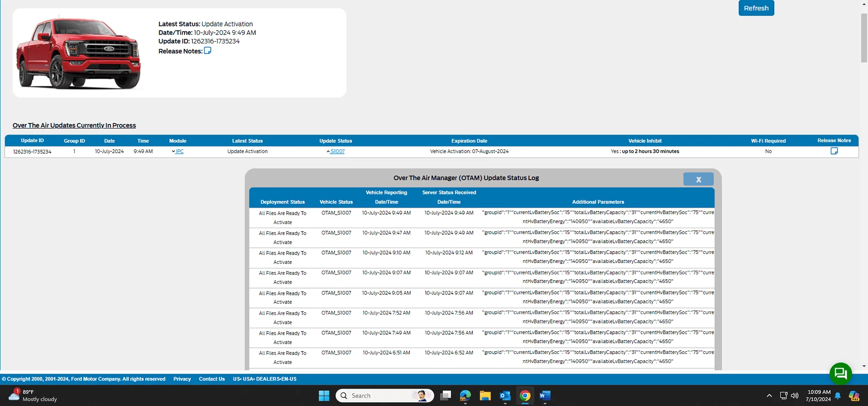Select 'Vehicle Activation: 07-August-2024' cell
The height and width of the screenshot is (406, 868).
pos(469,151)
